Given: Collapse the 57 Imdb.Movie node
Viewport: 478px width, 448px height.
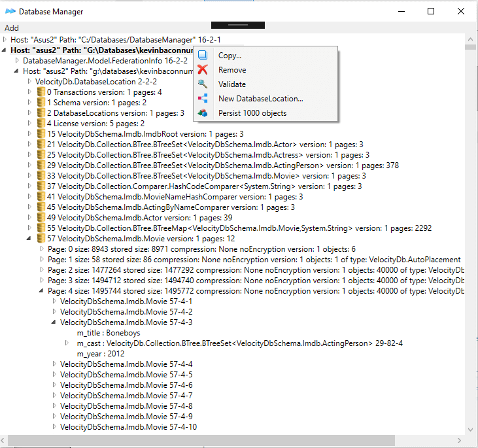Looking at the screenshot, I should (x=30, y=239).
